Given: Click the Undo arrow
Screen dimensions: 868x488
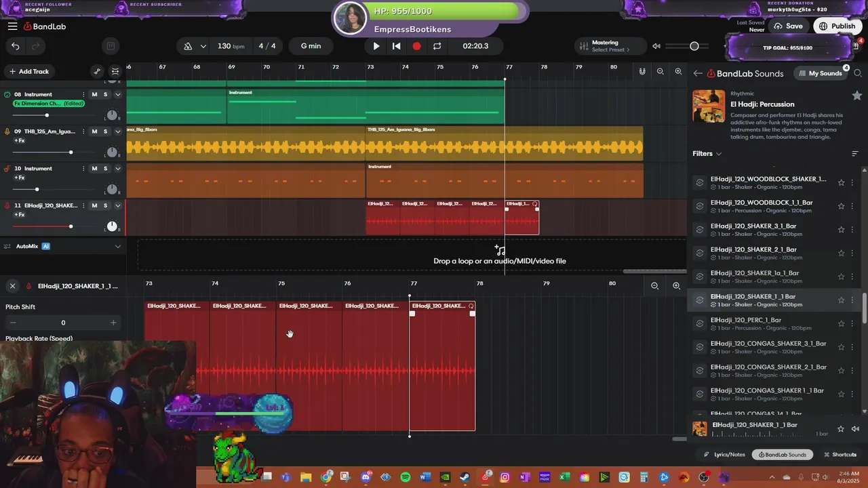Looking at the screenshot, I should tap(16, 46).
